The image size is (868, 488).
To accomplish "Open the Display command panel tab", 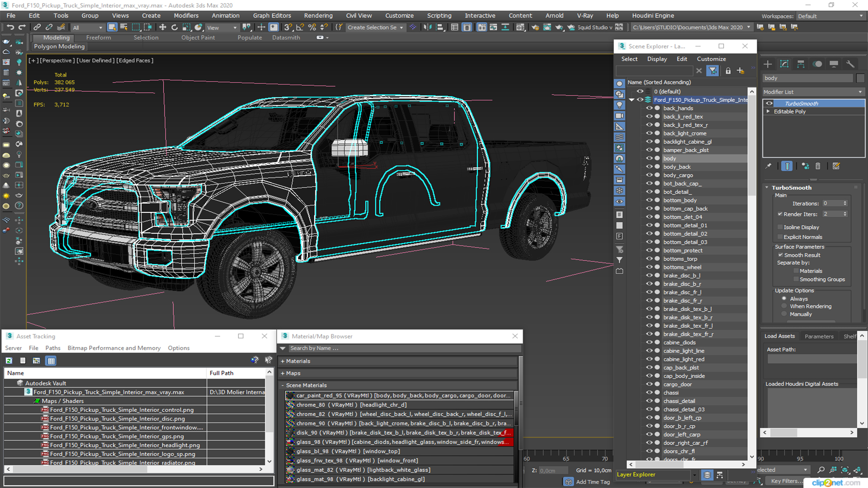I will [x=834, y=64].
